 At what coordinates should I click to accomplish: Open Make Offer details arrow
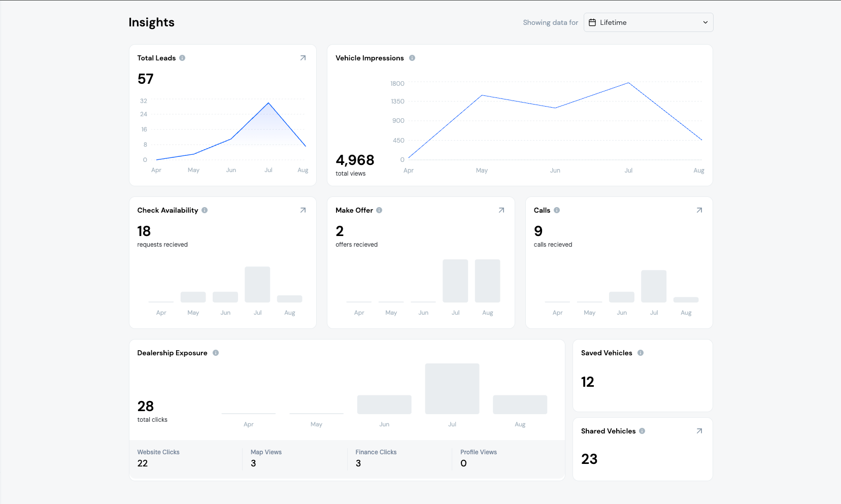point(501,210)
